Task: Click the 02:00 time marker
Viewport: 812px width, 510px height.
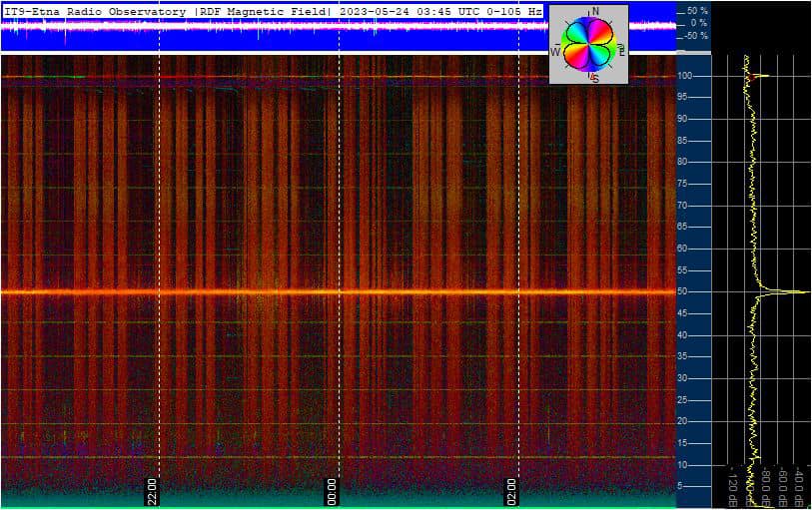Action: 511,491
